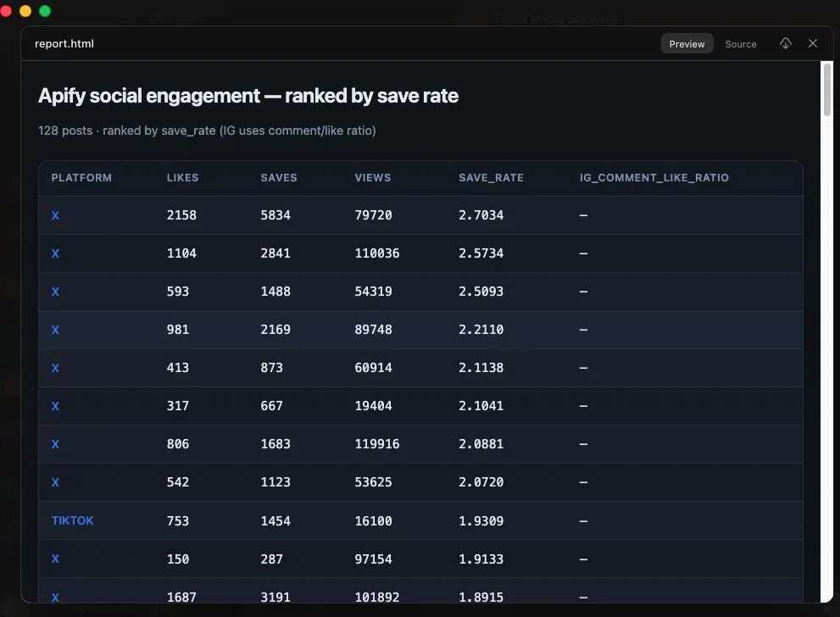Click the views value 60914
The image size is (840, 617).
(374, 368)
